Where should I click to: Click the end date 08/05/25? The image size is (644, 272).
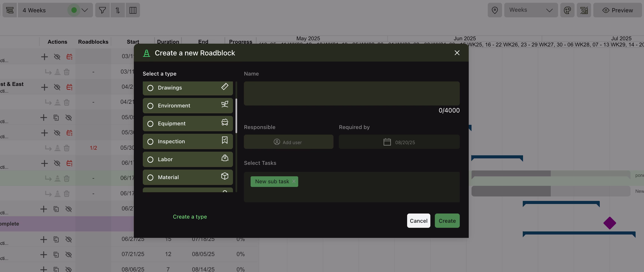[203, 254]
